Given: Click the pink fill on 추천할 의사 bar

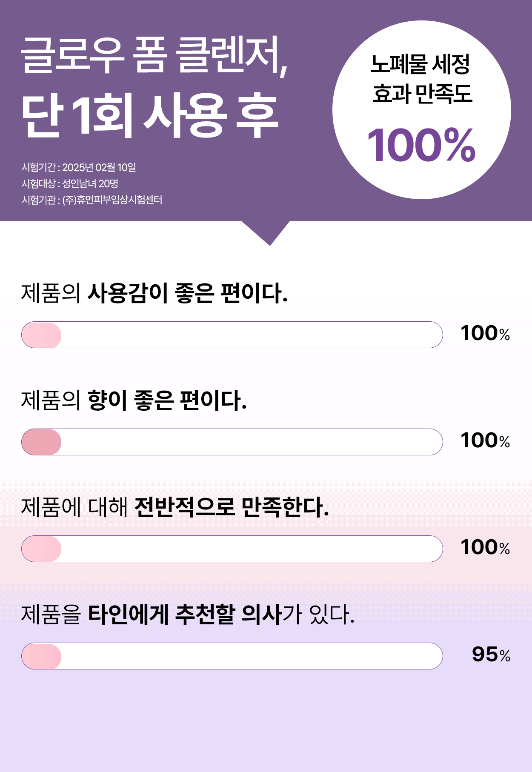Looking at the screenshot, I should (x=41, y=656).
